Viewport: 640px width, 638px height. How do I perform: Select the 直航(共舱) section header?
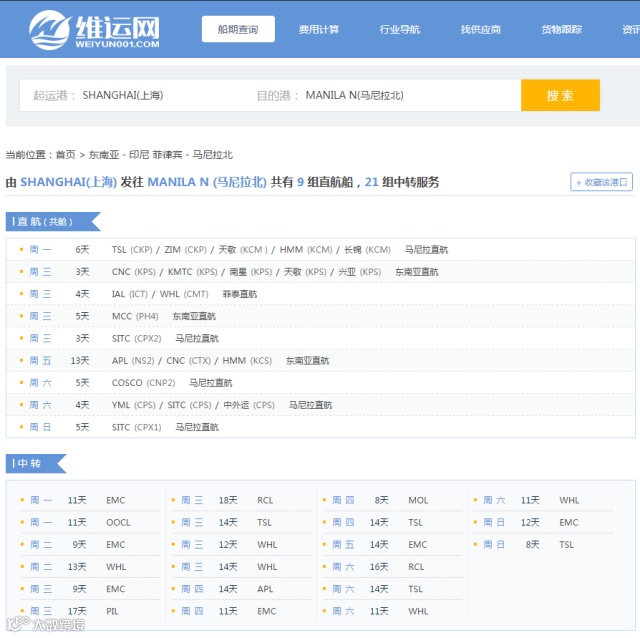click(x=53, y=222)
